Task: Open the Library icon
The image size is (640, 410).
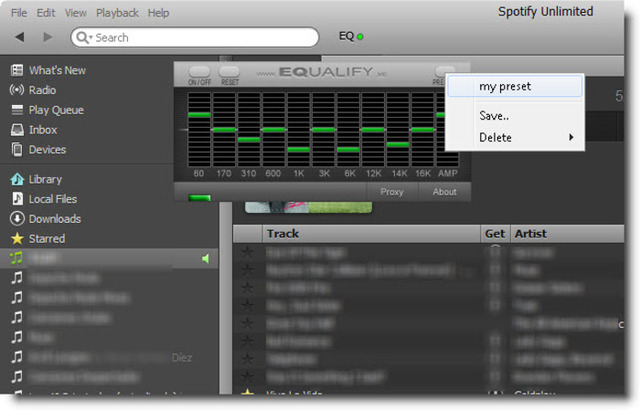Action: pyautogui.click(x=17, y=179)
